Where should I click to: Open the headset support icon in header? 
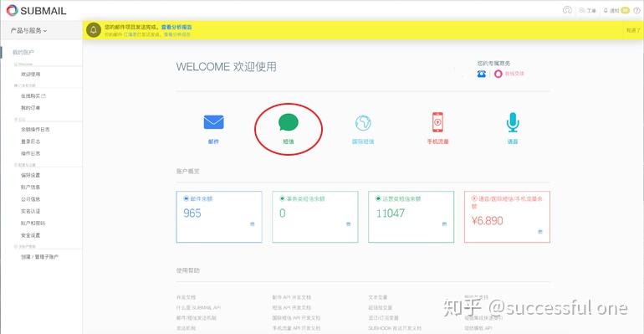pyautogui.click(x=567, y=10)
